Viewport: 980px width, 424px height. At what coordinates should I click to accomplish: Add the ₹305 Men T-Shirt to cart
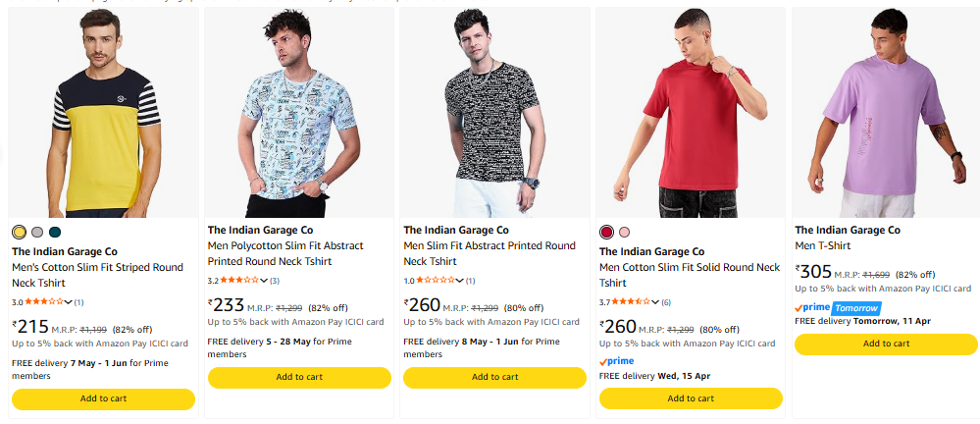coord(886,344)
